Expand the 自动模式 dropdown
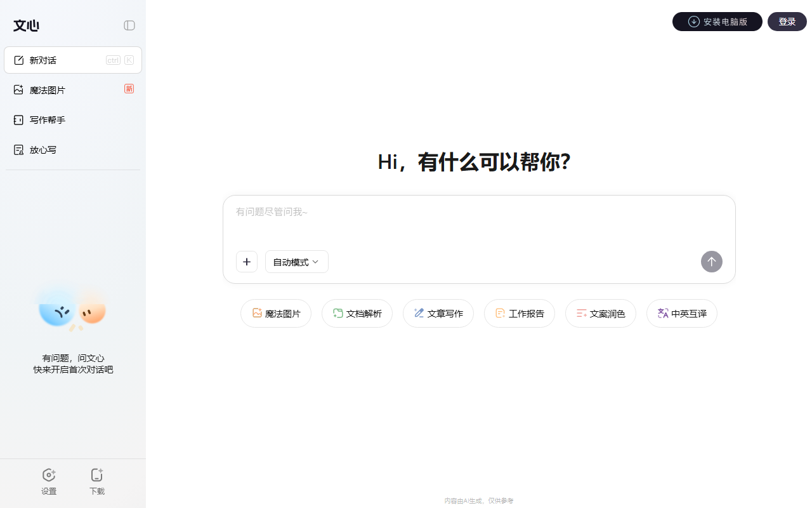 coord(297,262)
